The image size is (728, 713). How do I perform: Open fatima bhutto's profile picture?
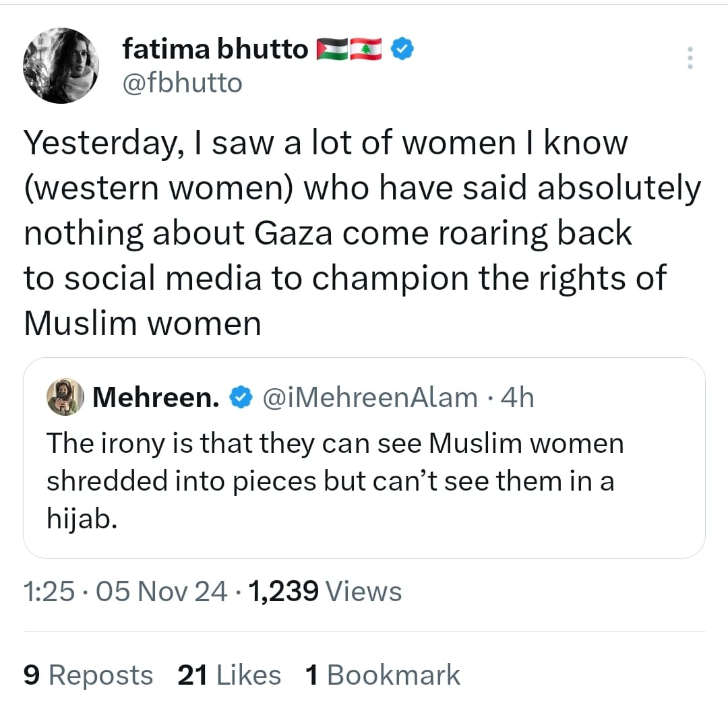(x=61, y=66)
